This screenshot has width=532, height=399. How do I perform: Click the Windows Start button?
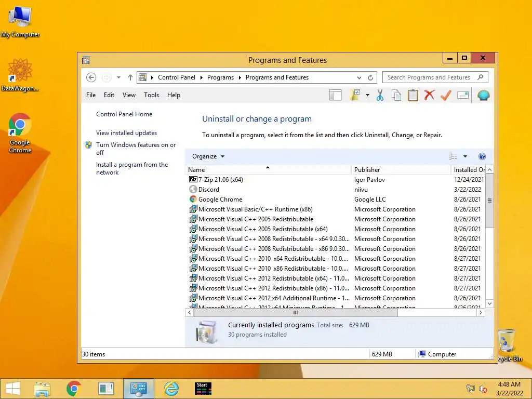13,389
